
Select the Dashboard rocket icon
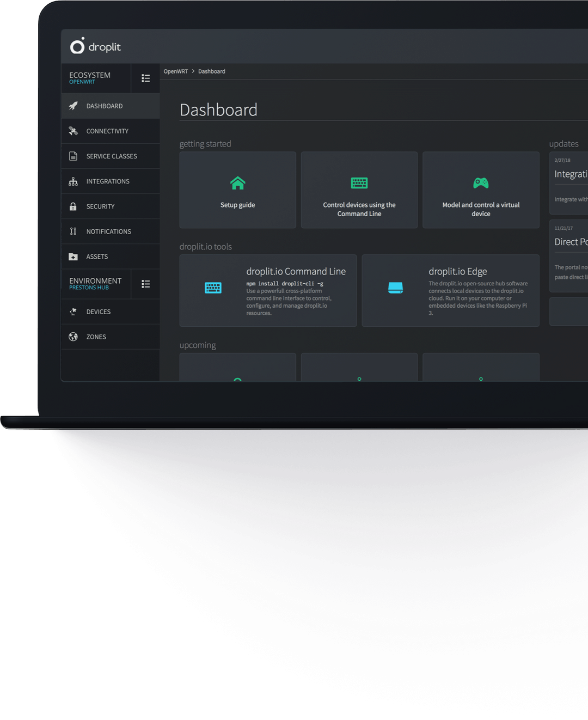coord(73,106)
